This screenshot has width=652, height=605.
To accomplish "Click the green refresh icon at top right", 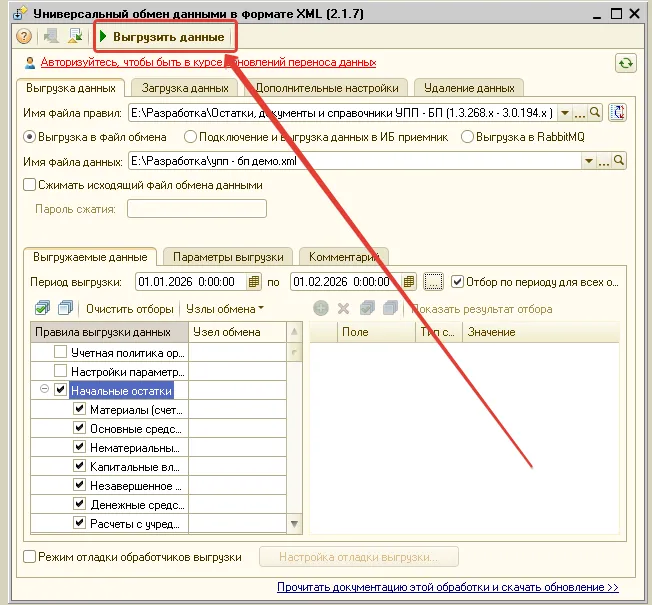I will [626, 63].
